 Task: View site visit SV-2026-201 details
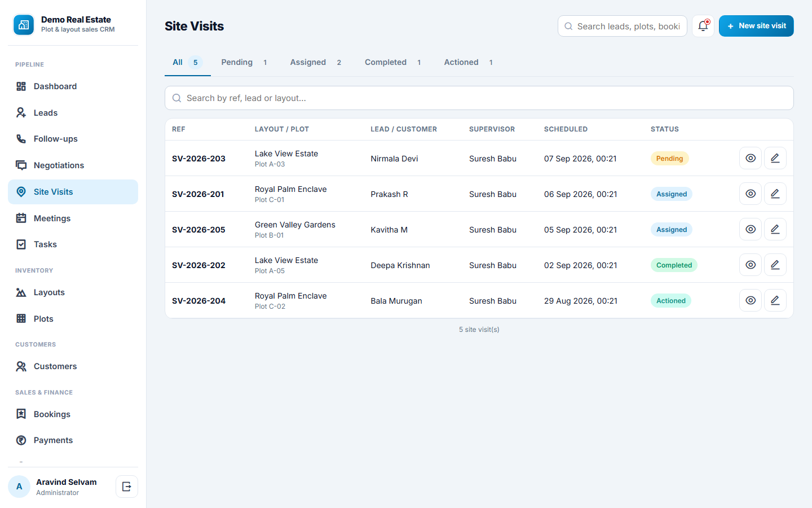[x=751, y=194]
